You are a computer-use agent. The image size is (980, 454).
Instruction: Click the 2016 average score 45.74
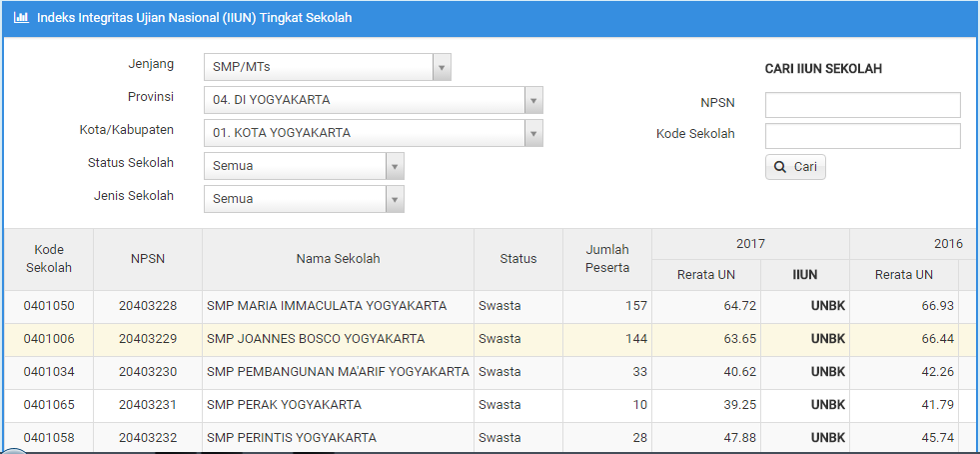click(939, 437)
